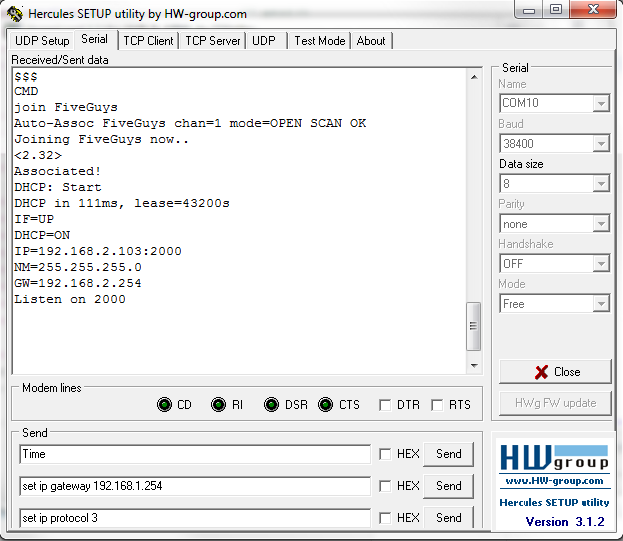Send the Time command
Viewport: 623px width, 541px height.
pyautogui.click(x=449, y=454)
